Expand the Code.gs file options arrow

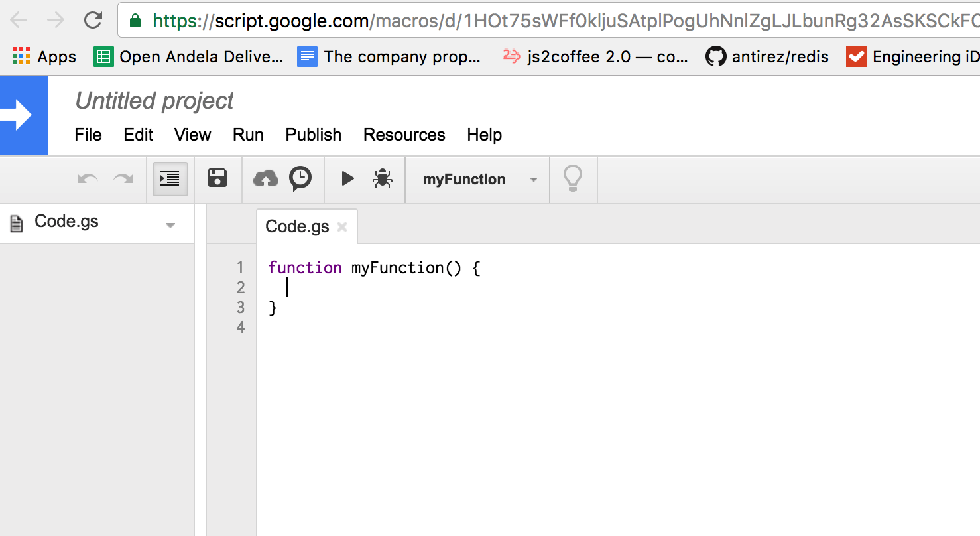(170, 224)
